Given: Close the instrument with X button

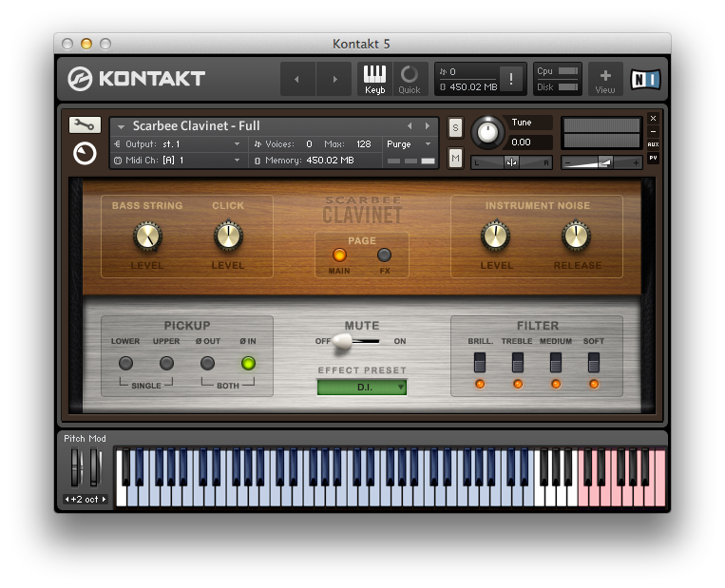Looking at the screenshot, I should [x=654, y=119].
